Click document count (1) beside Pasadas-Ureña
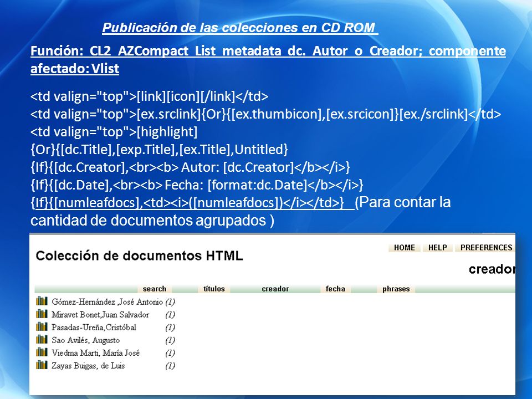The width and height of the screenshot is (532, 399). tap(170, 328)
